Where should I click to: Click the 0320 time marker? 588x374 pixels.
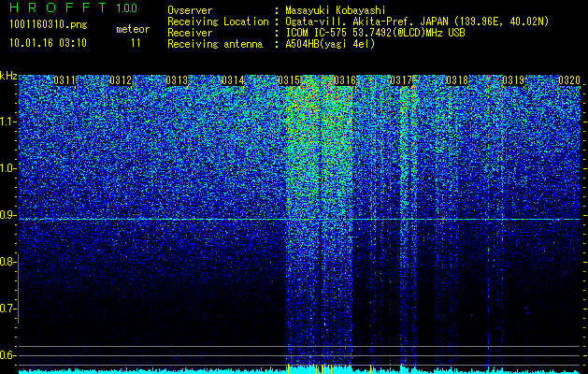point(569,80)
